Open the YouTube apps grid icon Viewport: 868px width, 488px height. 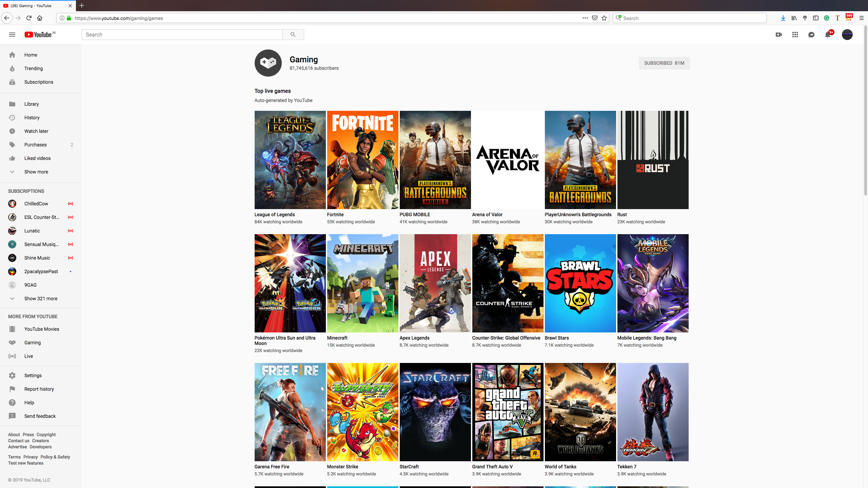(x=795, y=35)
